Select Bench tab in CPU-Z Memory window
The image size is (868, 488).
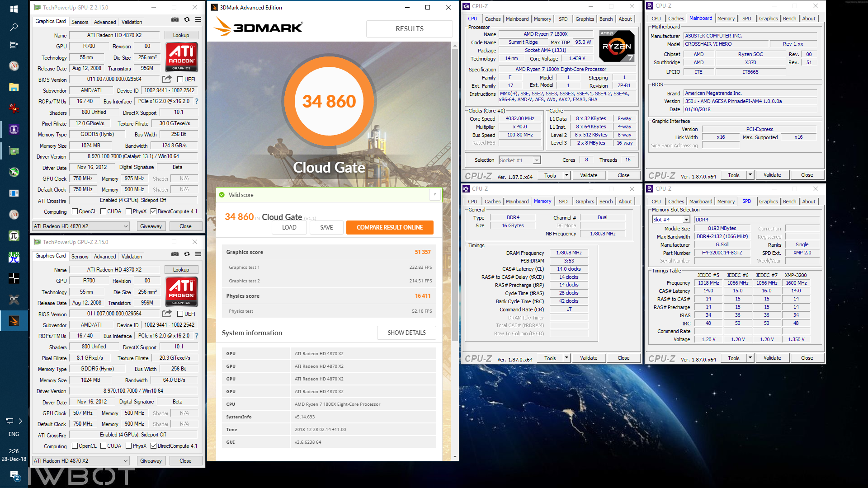click(x=606, y=202)
